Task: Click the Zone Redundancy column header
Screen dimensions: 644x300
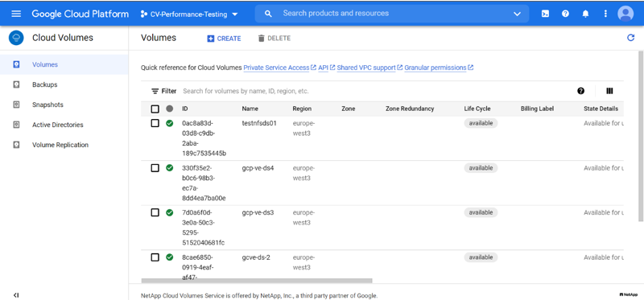Action: click(410, 109)
